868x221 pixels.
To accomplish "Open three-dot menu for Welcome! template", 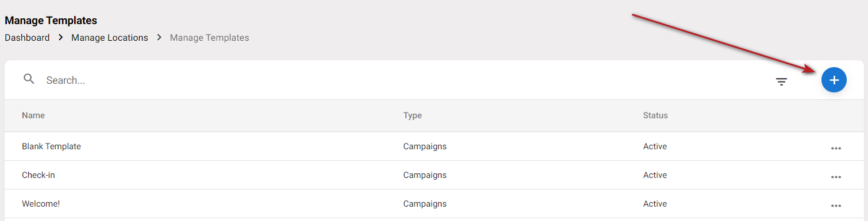I will (836, 206).
